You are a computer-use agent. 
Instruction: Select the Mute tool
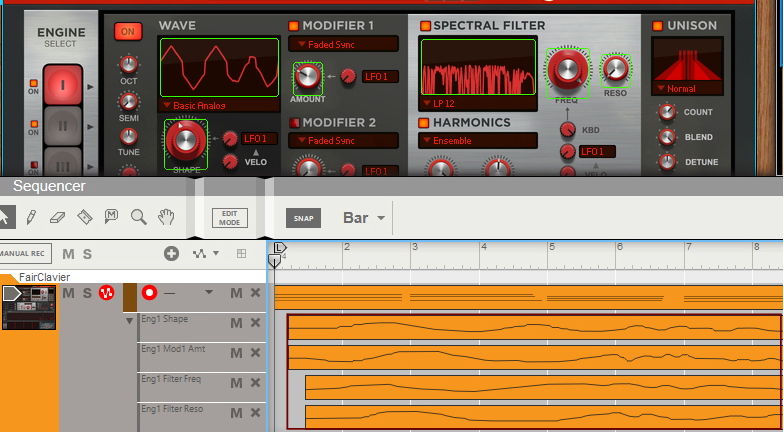(112, 216)
